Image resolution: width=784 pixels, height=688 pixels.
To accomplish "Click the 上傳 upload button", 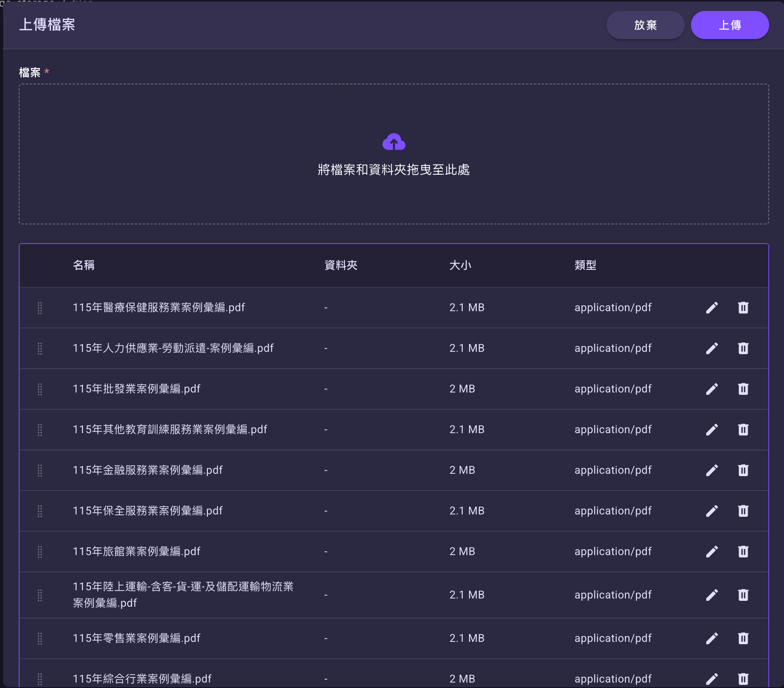I will pos(730,25).
